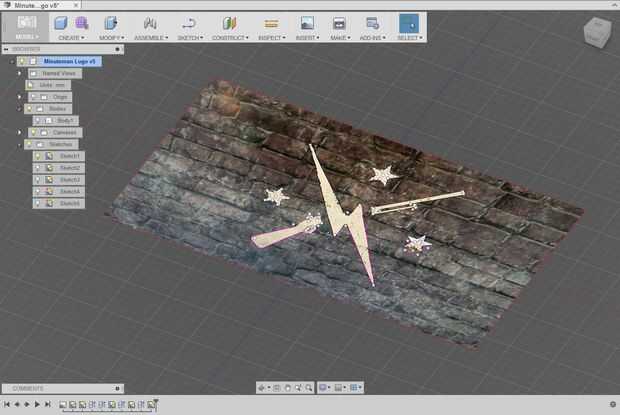620x415 pixels.
Task: Click the Construct plane icon
Action: click(x=229, y=23)
